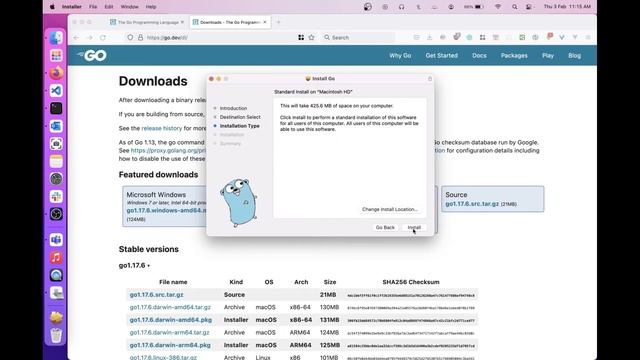Open Microsoft Teams from the Dock
This screenshot has height=360, width=640.
click(56, 240)
